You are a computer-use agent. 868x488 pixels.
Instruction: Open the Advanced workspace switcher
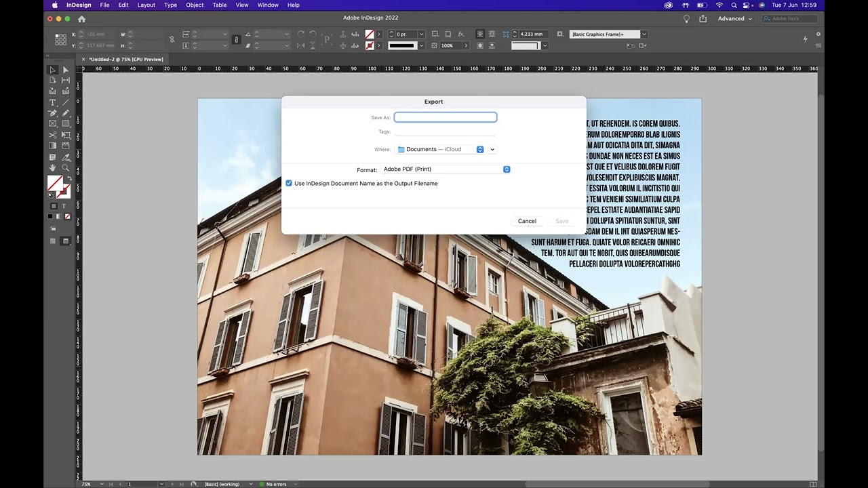pyautogui.click(x=735, y=19)
